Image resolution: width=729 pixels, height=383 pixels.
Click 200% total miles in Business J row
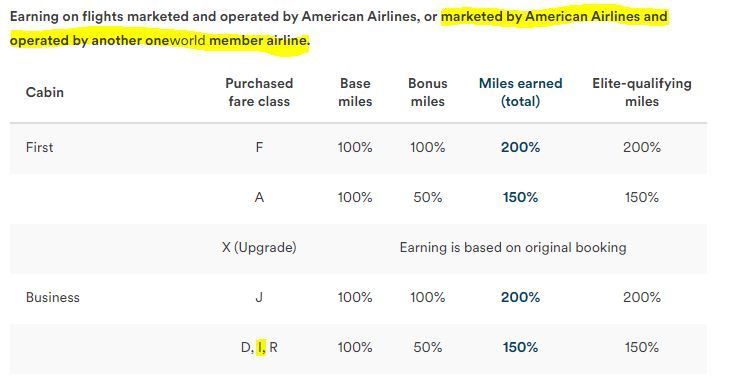click(520, 297)
